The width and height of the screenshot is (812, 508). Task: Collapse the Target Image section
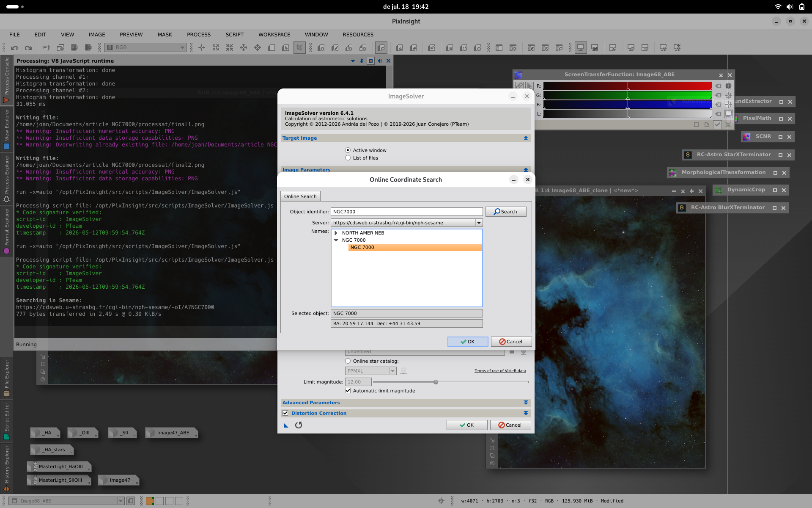(x=526, y=138)
